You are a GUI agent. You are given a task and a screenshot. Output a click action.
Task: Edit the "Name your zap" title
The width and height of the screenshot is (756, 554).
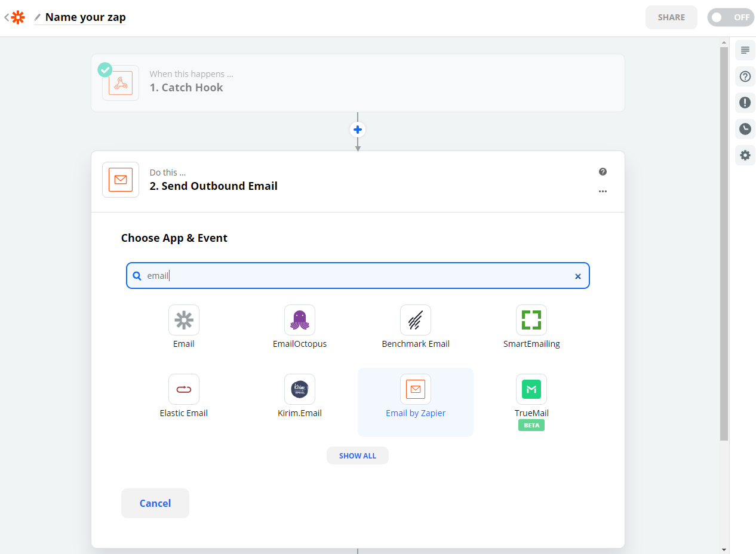[x=85, y=17]
